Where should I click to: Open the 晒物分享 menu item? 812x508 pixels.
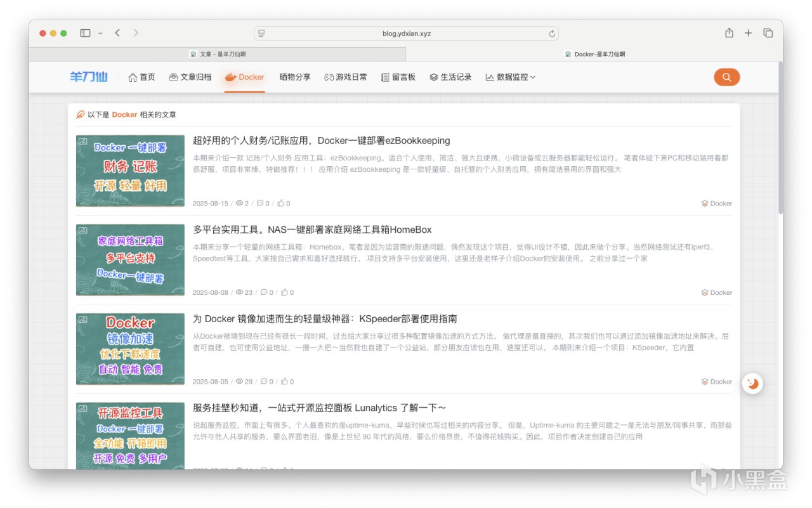[295, 77]
